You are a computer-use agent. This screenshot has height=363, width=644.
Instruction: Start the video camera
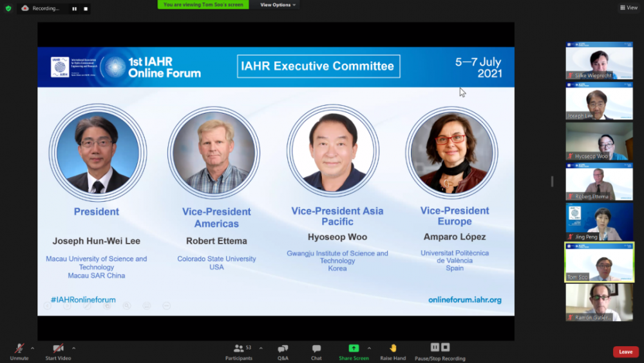click(58, 352)
